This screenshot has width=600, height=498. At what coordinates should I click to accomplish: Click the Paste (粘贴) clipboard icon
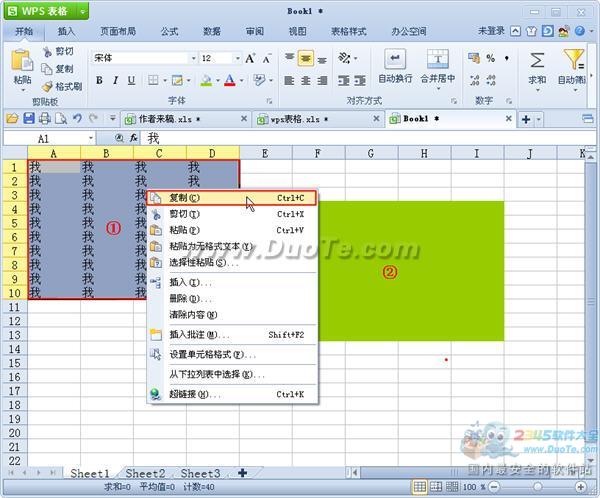22,60
